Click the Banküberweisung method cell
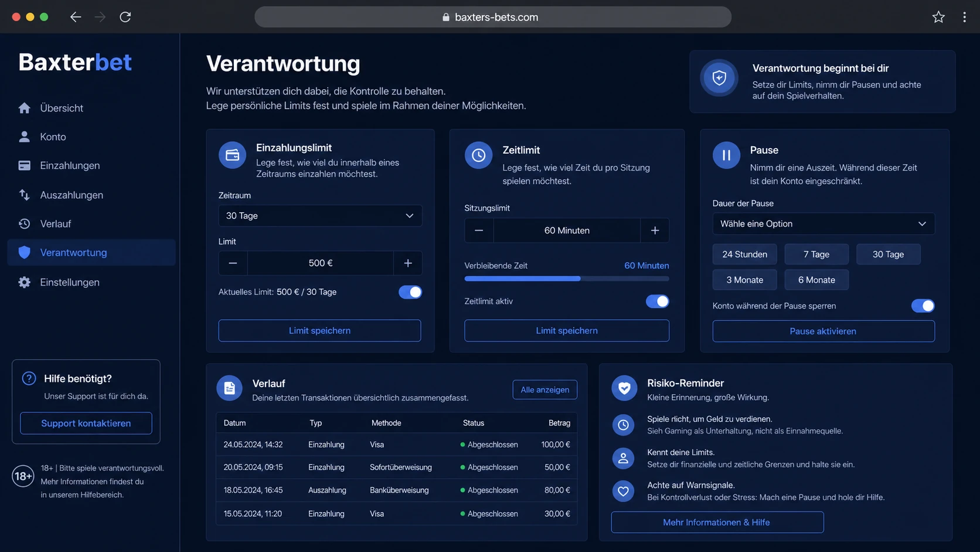Image resolution: width=980 pixels, height=552 pixels. [x=399, y=490]
